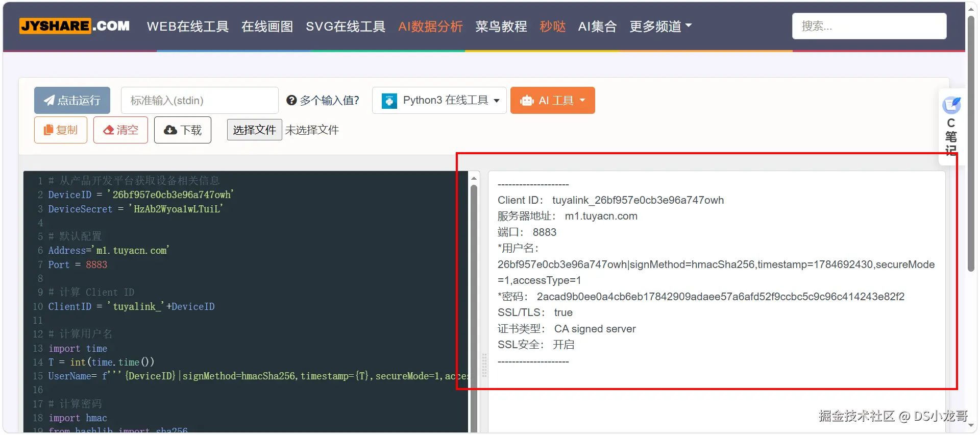Image resolution: width=980 pixels, height=435 pixels.
Task: Click output line Client ID: tuyalink_26bf957e0cb3e96a747owh
Action: tap(610, 200)
